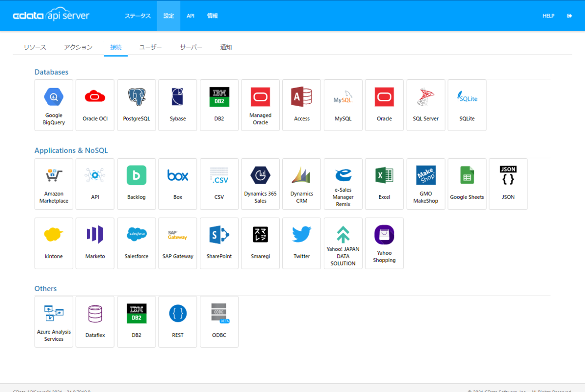Image resolution: width=585 pixels, height=392 pixels.
Task: Open the ステータス menu in header
Action: coord(137,16)
